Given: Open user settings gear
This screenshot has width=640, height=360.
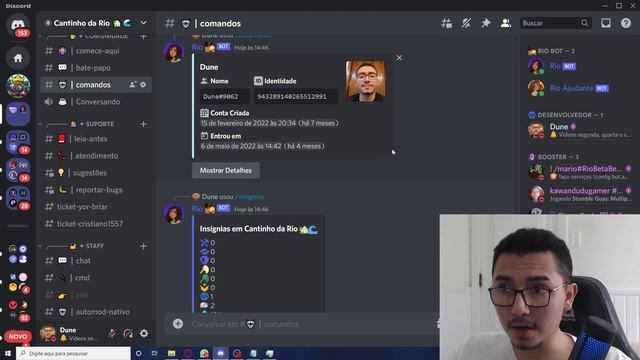Looking at the screenshot, I should pyautogui.click(x=144, y=333).
